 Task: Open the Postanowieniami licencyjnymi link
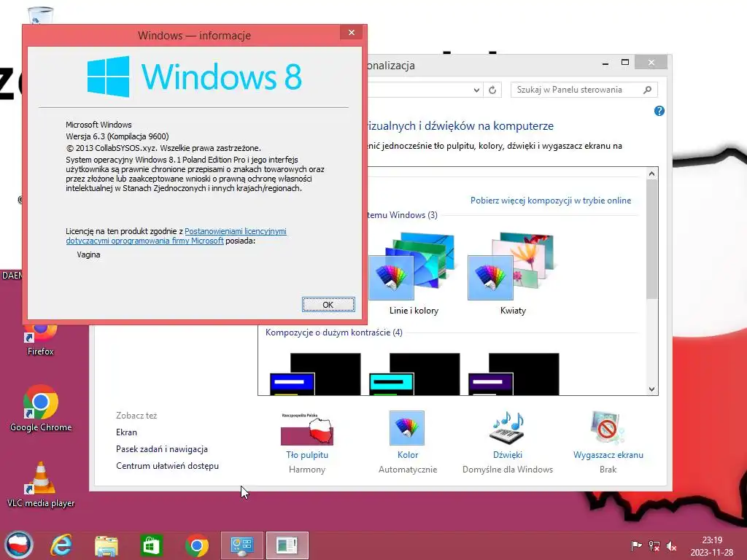point(236,231)
